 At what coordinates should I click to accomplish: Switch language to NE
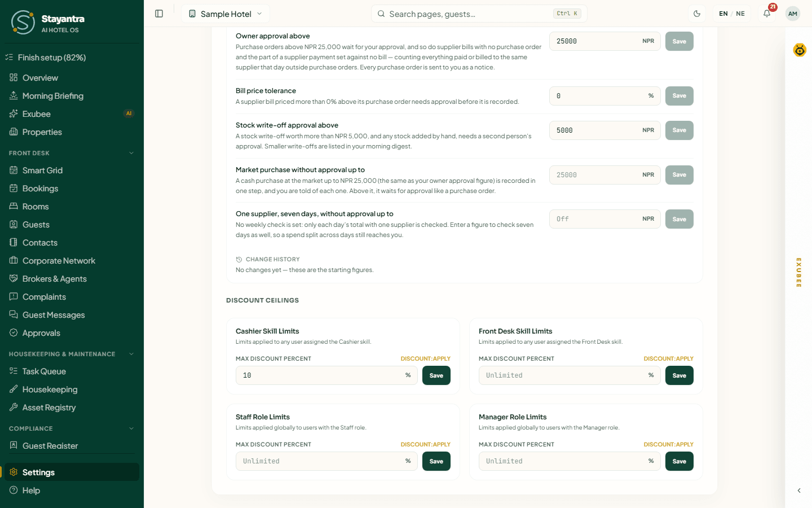point(740,14)
